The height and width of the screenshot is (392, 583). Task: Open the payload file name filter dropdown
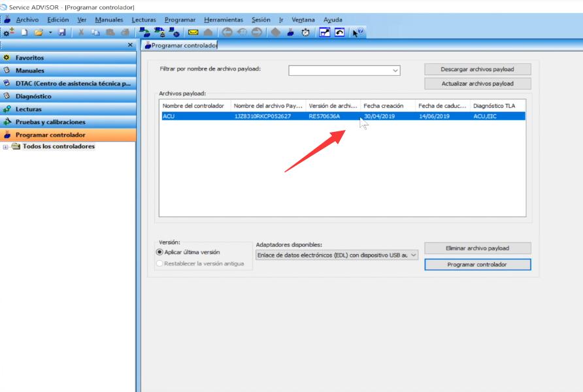point(395,71)
